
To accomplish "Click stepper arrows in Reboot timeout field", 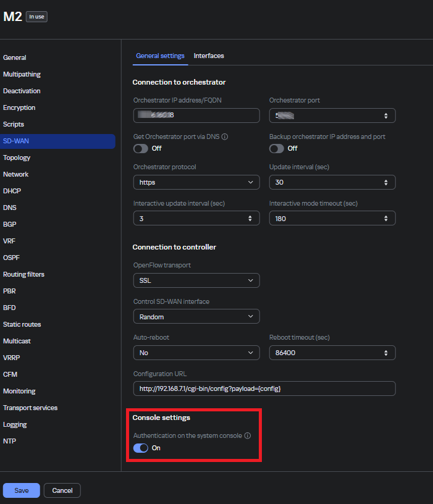I will pos(386,353).
